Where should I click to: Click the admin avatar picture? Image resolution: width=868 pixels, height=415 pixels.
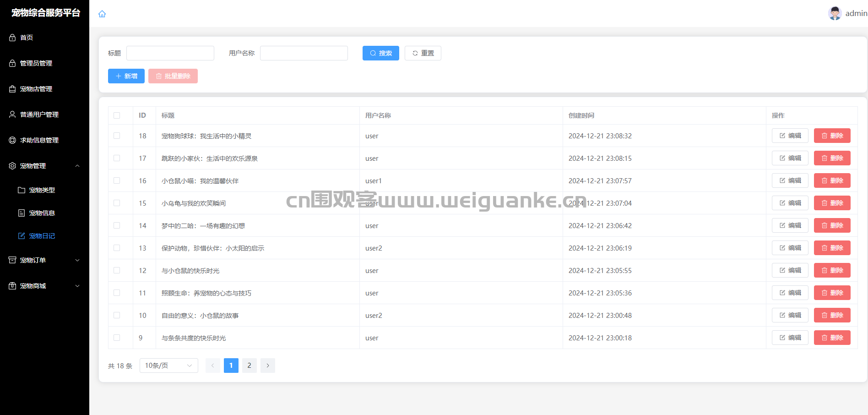835,13
